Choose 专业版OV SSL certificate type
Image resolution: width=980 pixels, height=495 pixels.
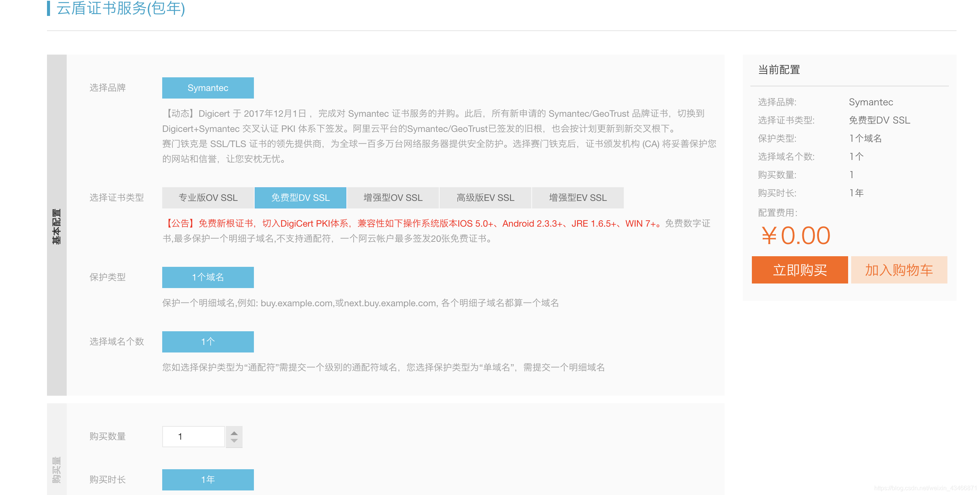tap(208, 198)
